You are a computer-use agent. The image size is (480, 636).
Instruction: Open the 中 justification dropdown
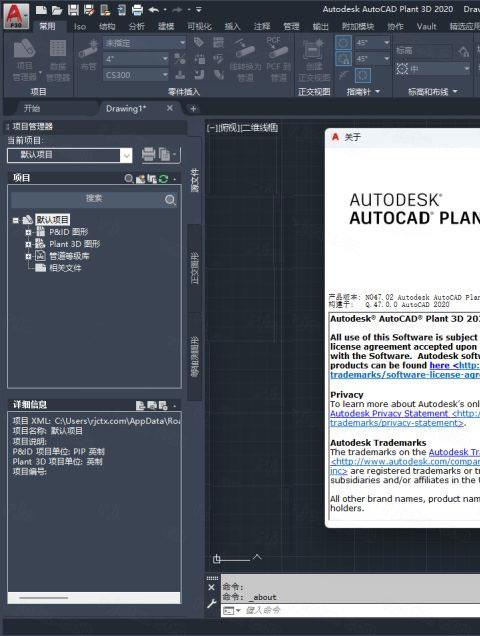click(433, 69)
